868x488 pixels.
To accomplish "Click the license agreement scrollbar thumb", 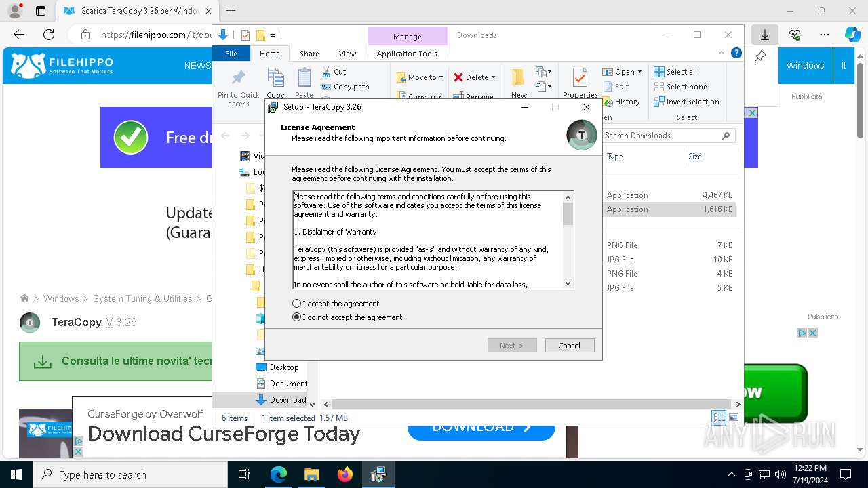I will 568,213.
